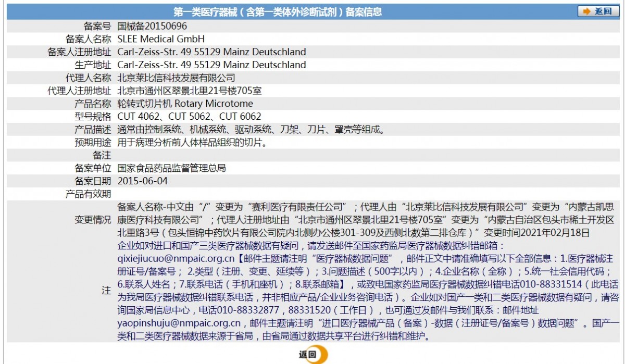The image size is (625, 364).
Task: Click the 型号规格 field label
Action: click(x=93, y=117)
